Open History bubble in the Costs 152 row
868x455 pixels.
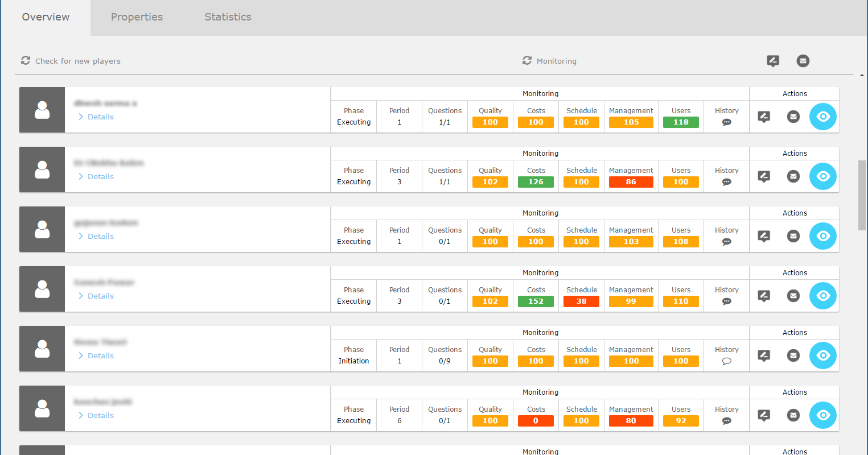click(727, 301)
